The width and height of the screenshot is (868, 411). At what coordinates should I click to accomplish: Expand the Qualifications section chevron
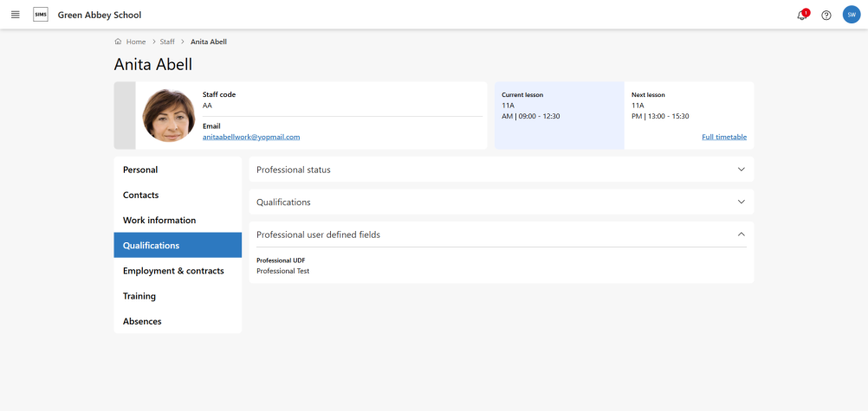tap(741, 202)
